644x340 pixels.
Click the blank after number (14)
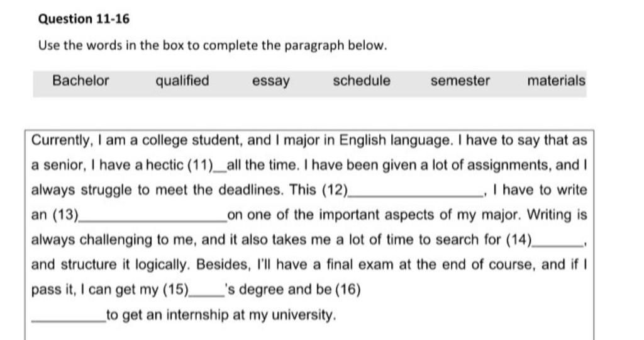[x=557, y=245]
